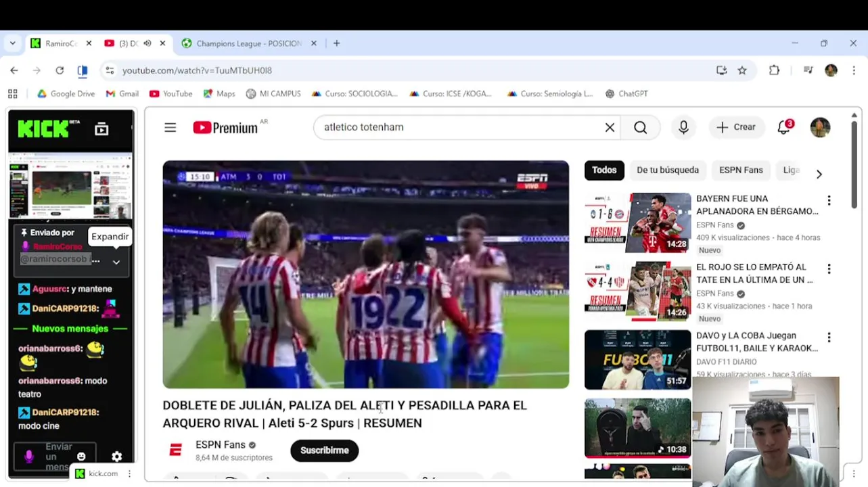Screen dimensions: 868x487
Task: Open YouTube account avatar menu
Action: pos(820,127)
